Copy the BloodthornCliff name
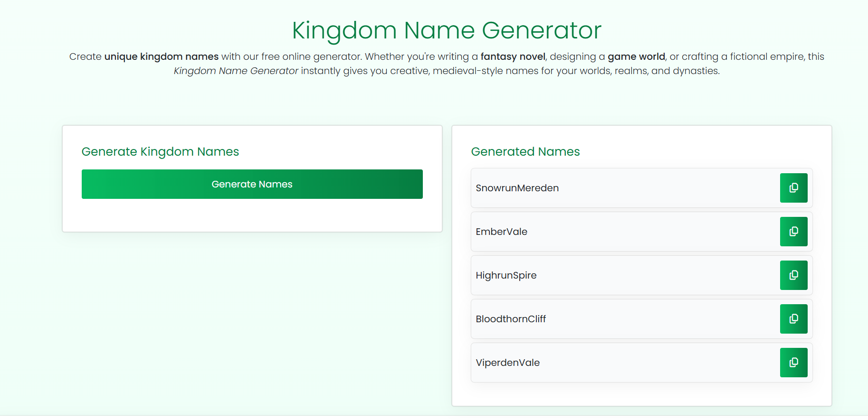Image resolution: width=868 pixels, height=420 pixels. pyautogui.click(x=793, y=319)
